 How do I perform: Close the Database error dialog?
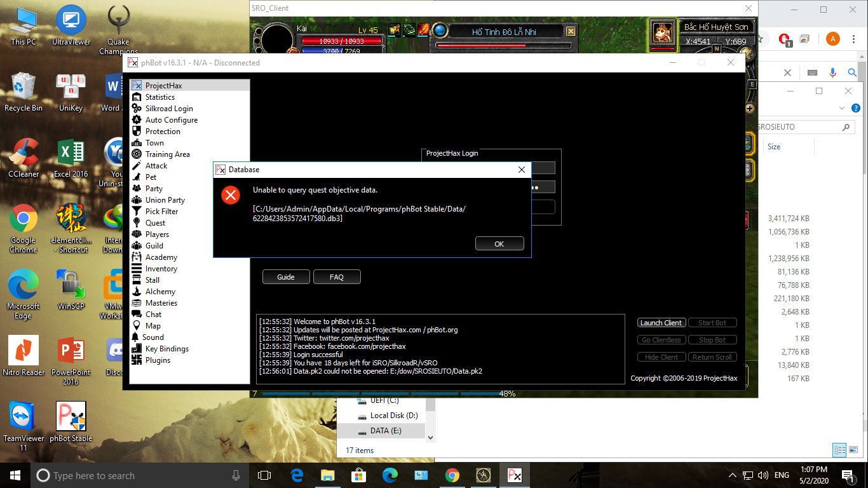[x=521, y=170]
